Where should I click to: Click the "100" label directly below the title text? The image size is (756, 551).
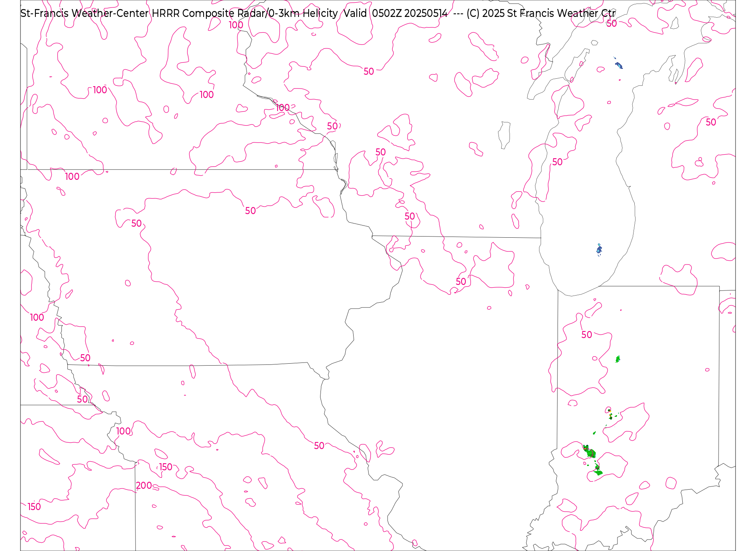(x=236, y=25)
